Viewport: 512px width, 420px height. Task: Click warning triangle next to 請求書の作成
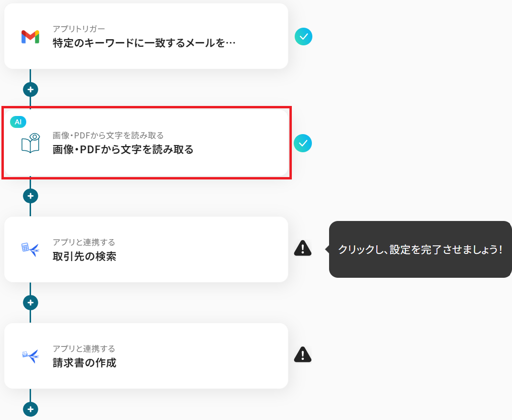pos(303,354)
